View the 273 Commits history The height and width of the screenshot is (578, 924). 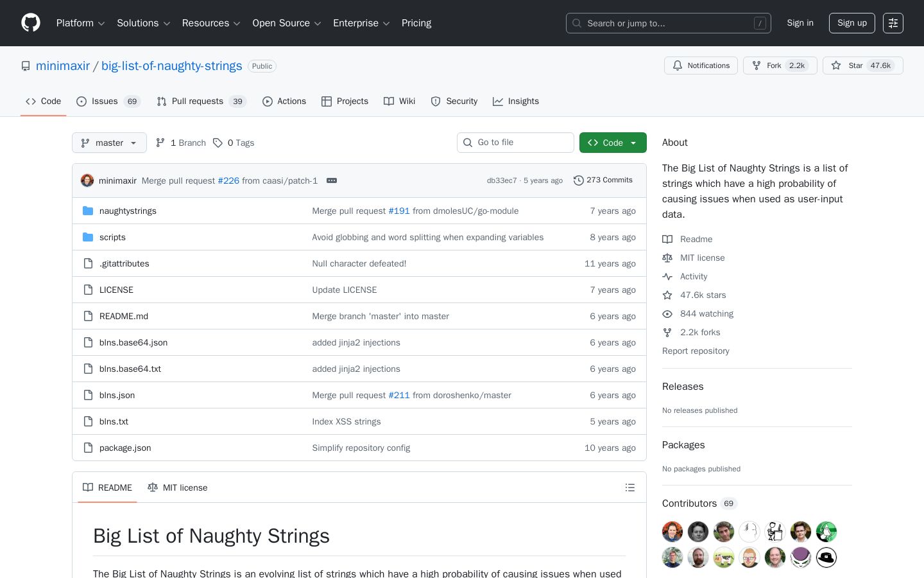(603, 180)
